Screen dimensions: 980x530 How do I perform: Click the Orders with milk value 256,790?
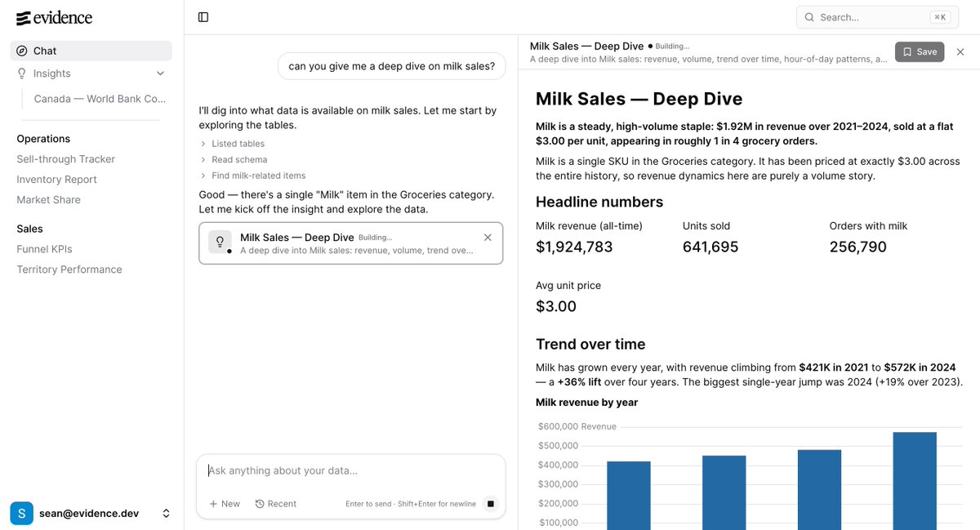tap(858, 247)
